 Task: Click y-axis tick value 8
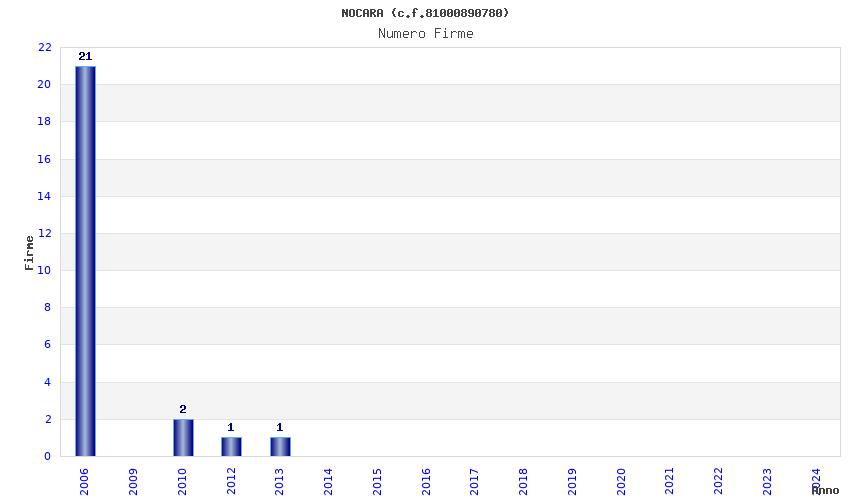coord(48,307)
